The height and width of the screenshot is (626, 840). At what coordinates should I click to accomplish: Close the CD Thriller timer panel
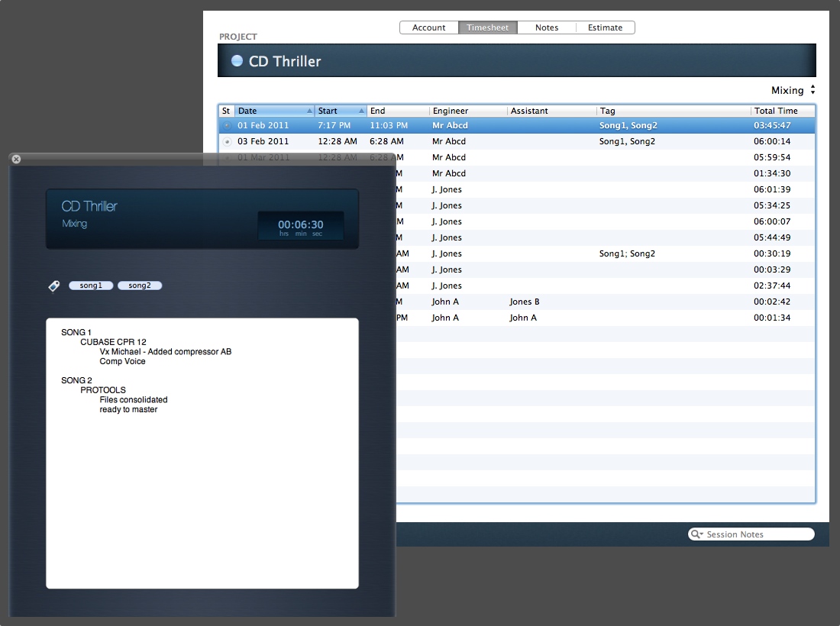[17, 159]
